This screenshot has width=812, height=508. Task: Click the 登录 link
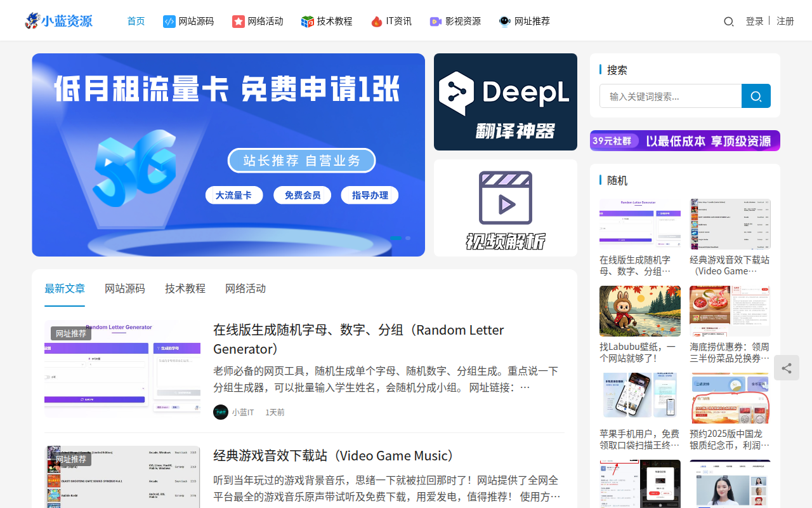(755, 21)
